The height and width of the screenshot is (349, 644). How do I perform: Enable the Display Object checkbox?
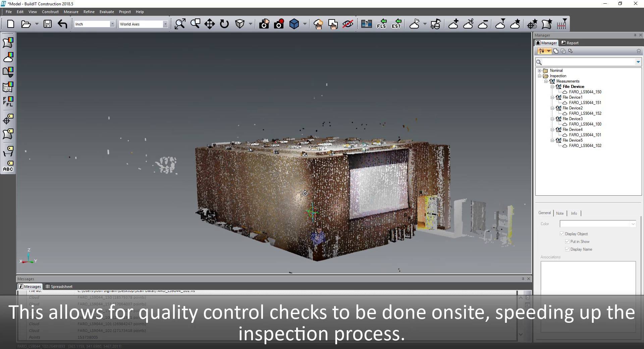[x=562, y=234]
